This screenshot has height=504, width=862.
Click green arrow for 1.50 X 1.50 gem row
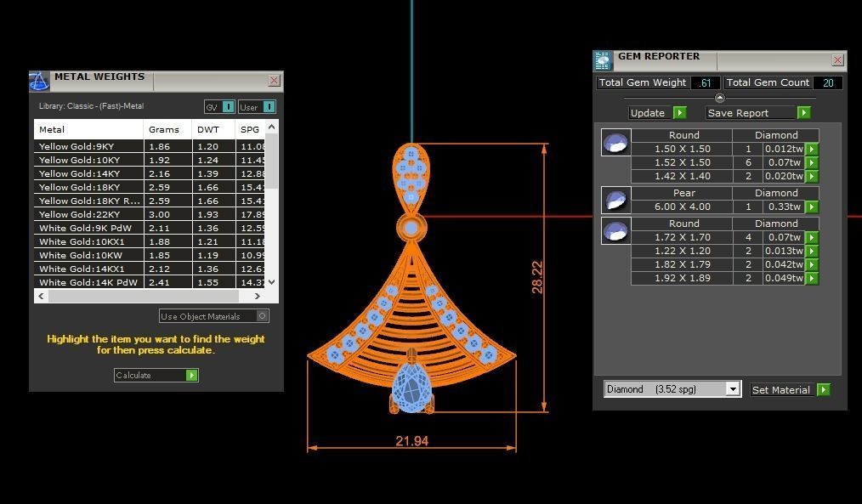coord(812,149)
